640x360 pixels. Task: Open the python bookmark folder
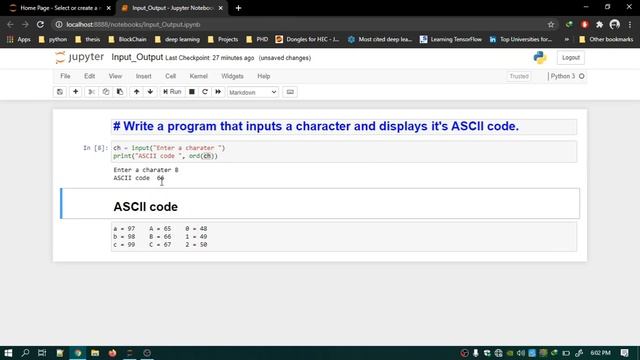pos(53,40)
